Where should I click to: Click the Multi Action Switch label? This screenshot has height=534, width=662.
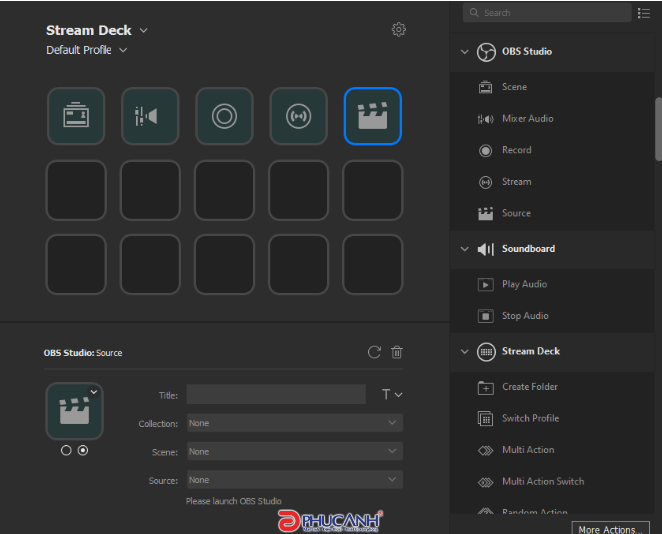coord(543,482)
